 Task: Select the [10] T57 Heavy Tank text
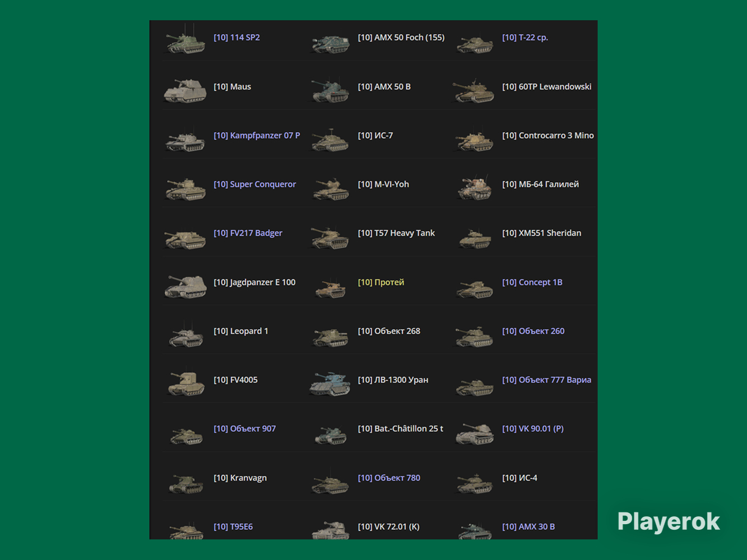396,233
